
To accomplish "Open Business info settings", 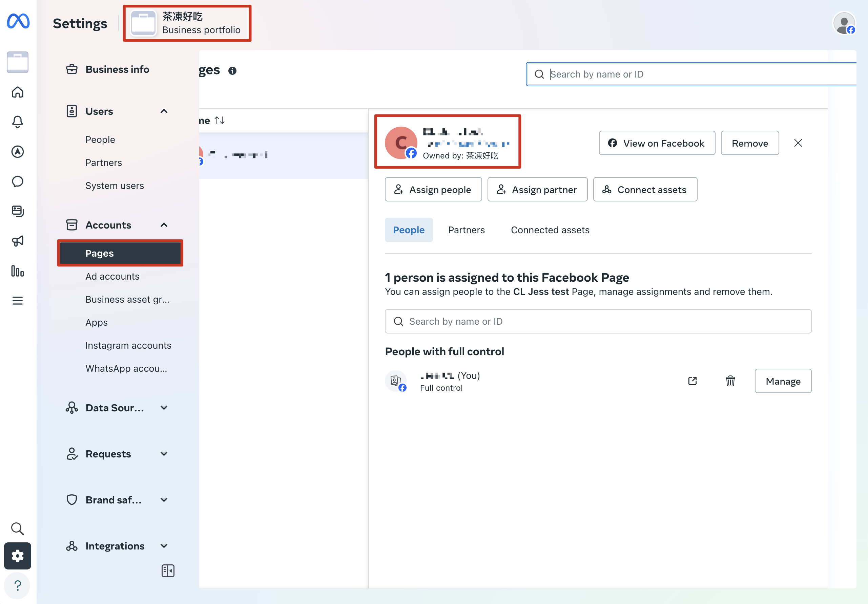I will (117, 69).
